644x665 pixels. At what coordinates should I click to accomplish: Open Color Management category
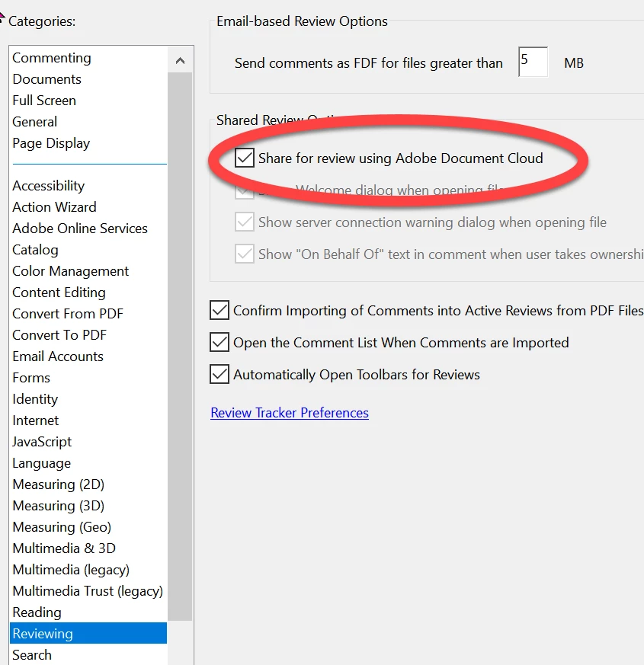click(70, 271)
